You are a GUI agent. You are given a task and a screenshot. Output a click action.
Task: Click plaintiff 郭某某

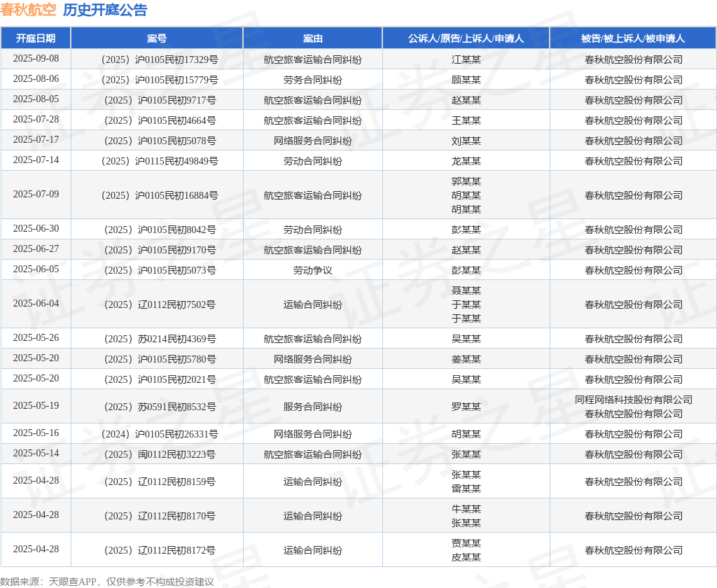point(466,181)
